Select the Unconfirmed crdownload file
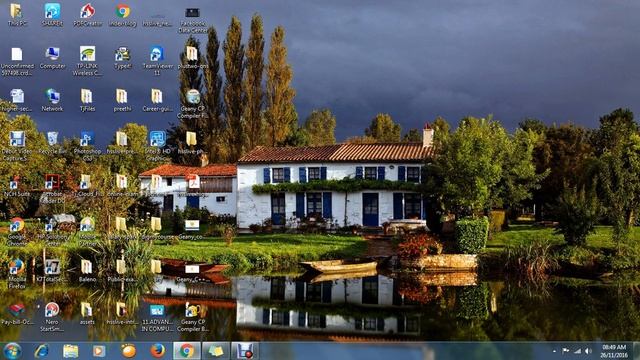Viewport: 640px width, 360px height. coord(17,62)
